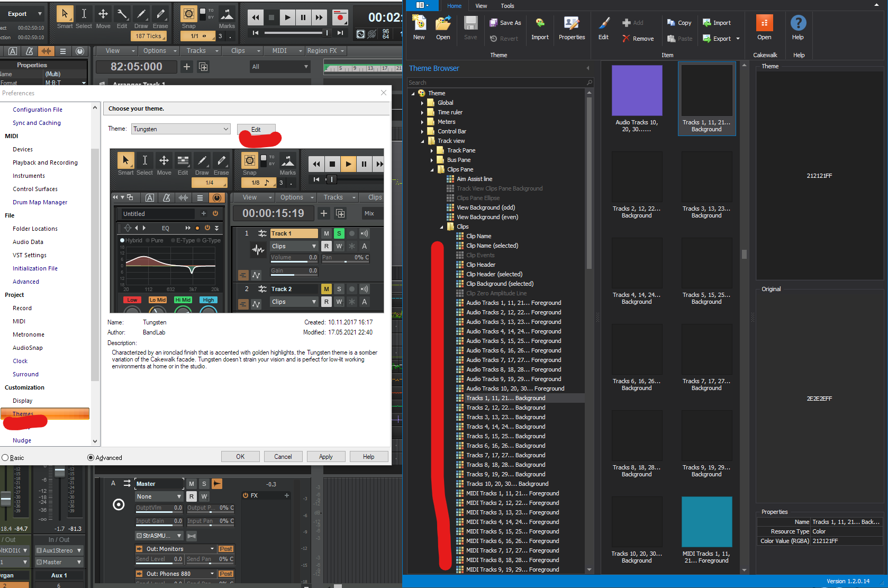
Task: Open Region FX menu in Cakewalk
Action: pos(325,51)
